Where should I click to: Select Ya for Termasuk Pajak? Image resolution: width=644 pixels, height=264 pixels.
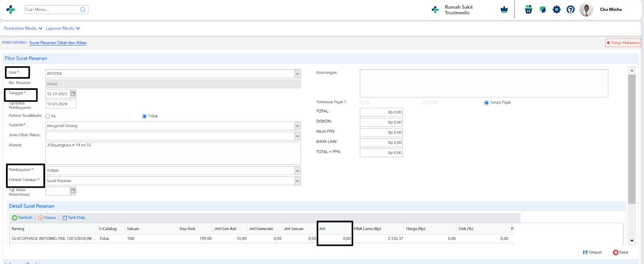(x=363, y=102)
